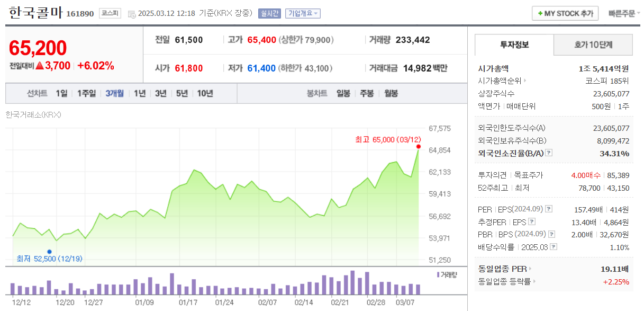Click the red 최고 65,000 marker dot

(x=419, y=147)
